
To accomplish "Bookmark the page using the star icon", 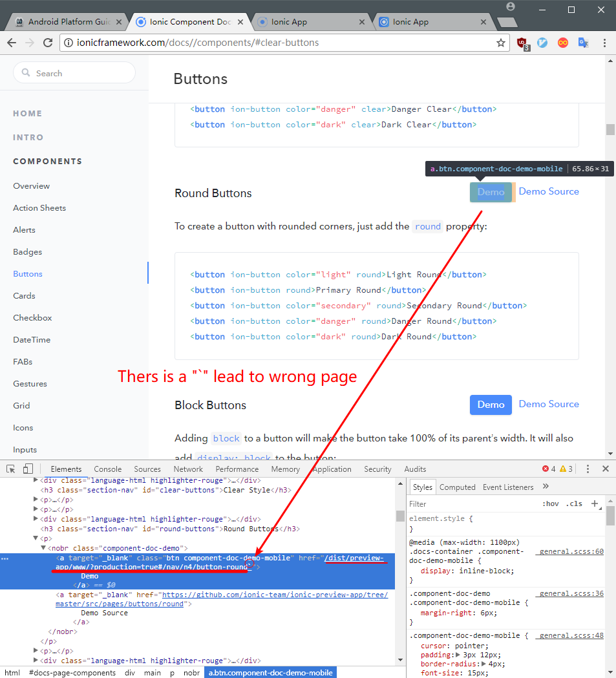I will point(500,43).
